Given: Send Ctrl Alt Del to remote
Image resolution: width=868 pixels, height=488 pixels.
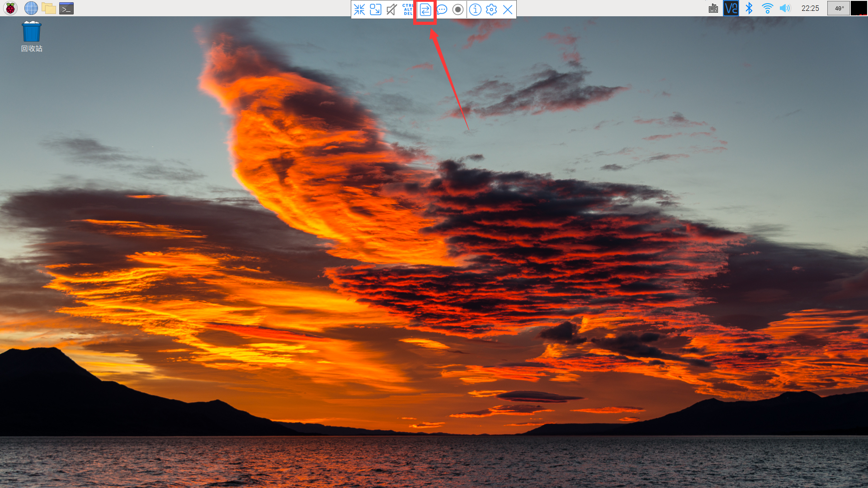Looking at the screenshot, I should click(x=408, y=9).
